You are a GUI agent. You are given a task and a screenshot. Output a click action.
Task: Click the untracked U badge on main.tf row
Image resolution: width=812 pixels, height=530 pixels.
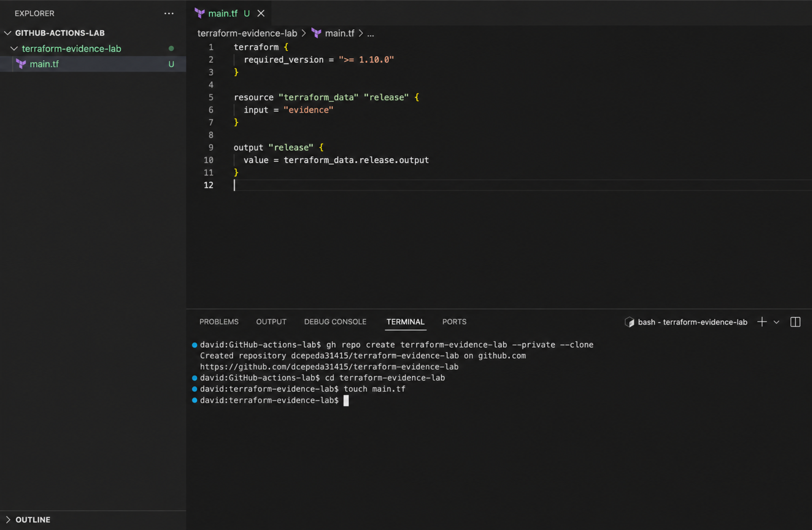click(x=171, y=64)
